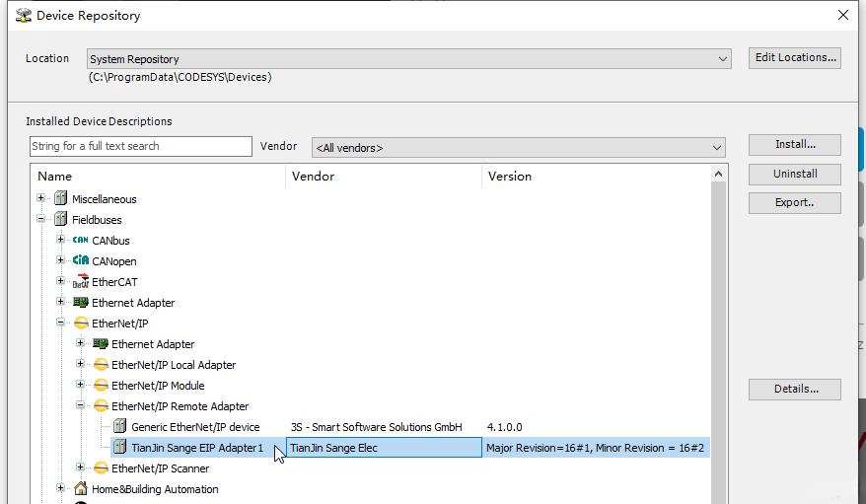Viewport: 866px width, 504px height.
Task: Click the Ethernet Adapter card icon under Fieldbuses
Action: 81,302
